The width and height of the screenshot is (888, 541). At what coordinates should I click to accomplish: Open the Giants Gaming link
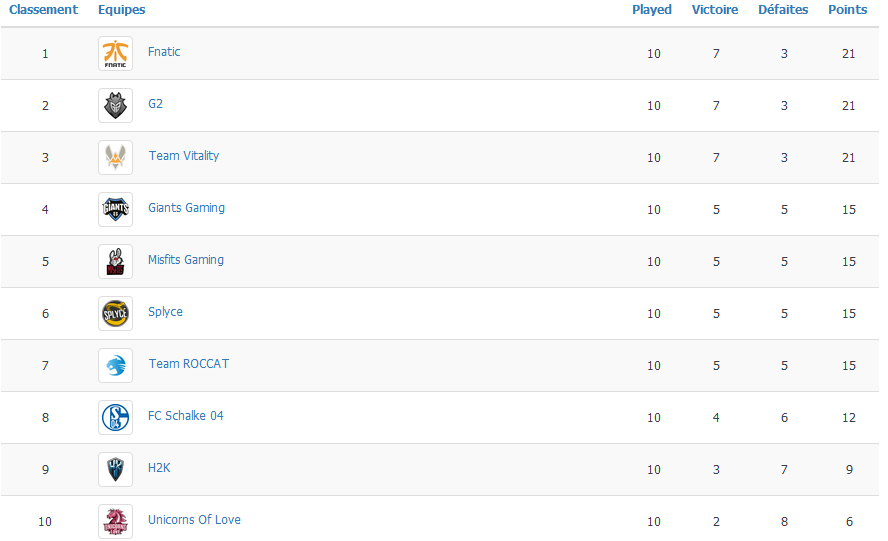point(186,208)
